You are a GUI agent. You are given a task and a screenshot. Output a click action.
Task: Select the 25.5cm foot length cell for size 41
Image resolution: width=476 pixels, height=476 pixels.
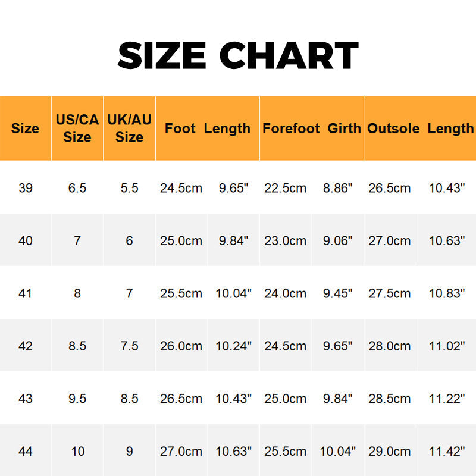click(181, 293)
